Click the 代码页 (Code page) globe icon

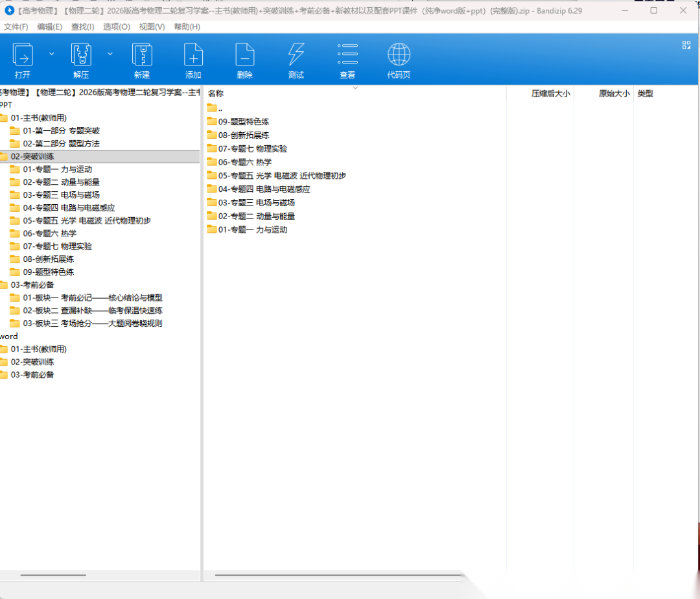click(x=399, y=55)
